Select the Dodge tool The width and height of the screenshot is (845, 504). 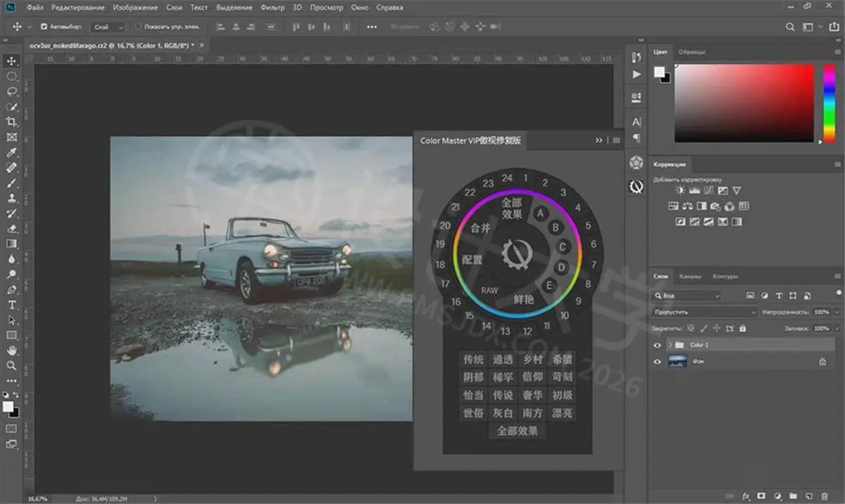11,274
